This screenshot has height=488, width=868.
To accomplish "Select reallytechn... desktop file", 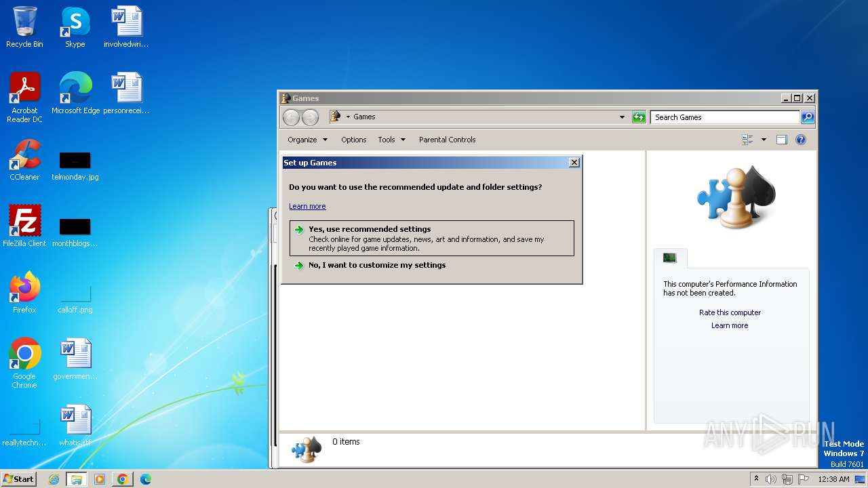I will tap(24, 433).
